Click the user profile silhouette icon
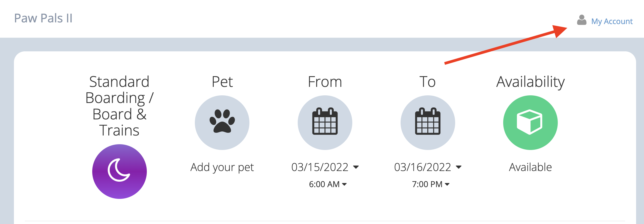This screenshot has height=224, width=644. tap(582, 20)
